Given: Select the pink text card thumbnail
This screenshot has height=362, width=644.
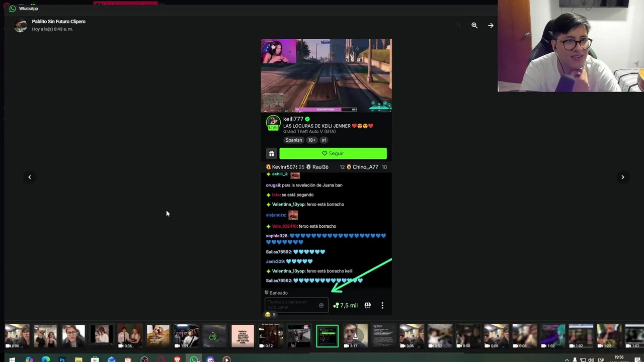Looking at the screenshot, I should 243,336.
